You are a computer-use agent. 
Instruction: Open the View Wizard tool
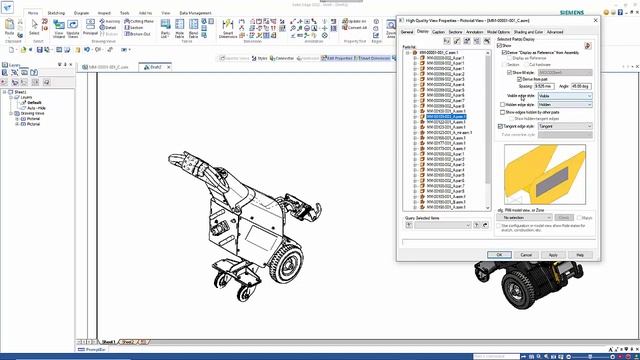59,29
